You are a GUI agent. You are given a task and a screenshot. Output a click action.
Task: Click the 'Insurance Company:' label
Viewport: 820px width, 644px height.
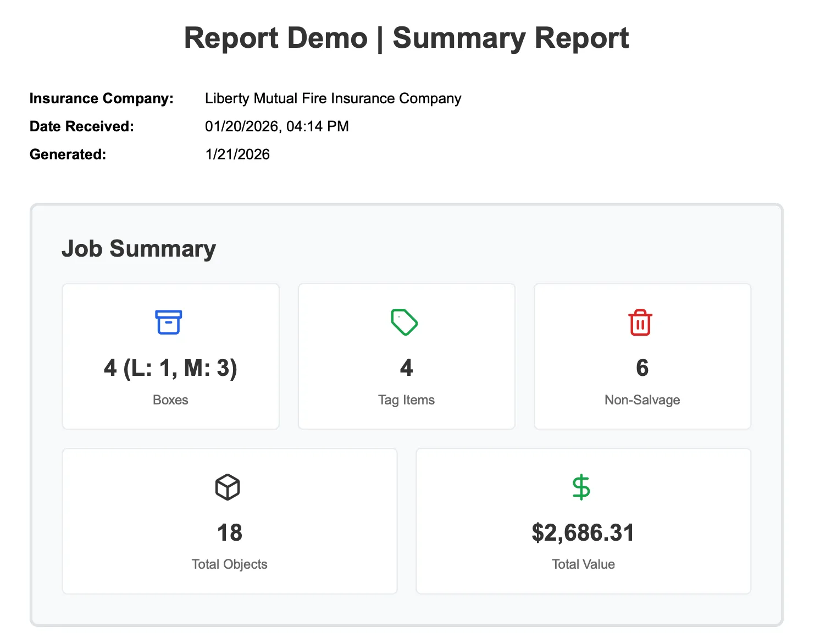coord(102,98)
